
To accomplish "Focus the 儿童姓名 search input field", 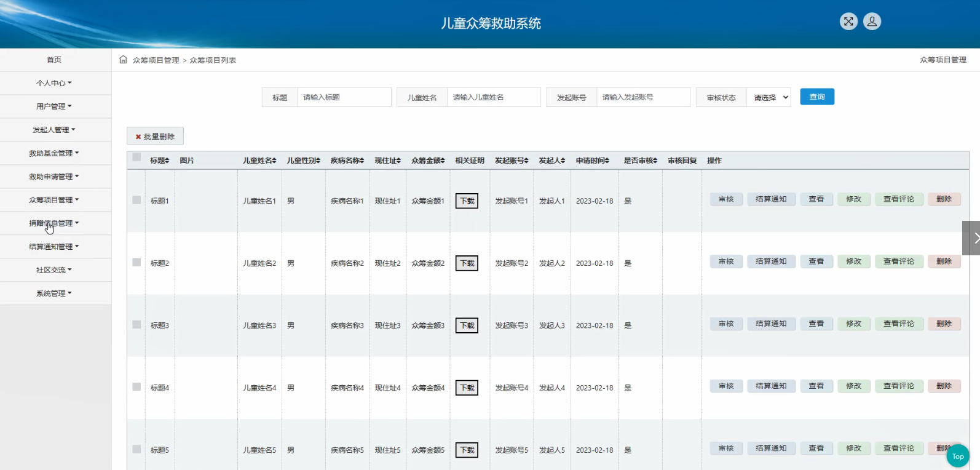I will pos(494,97).
